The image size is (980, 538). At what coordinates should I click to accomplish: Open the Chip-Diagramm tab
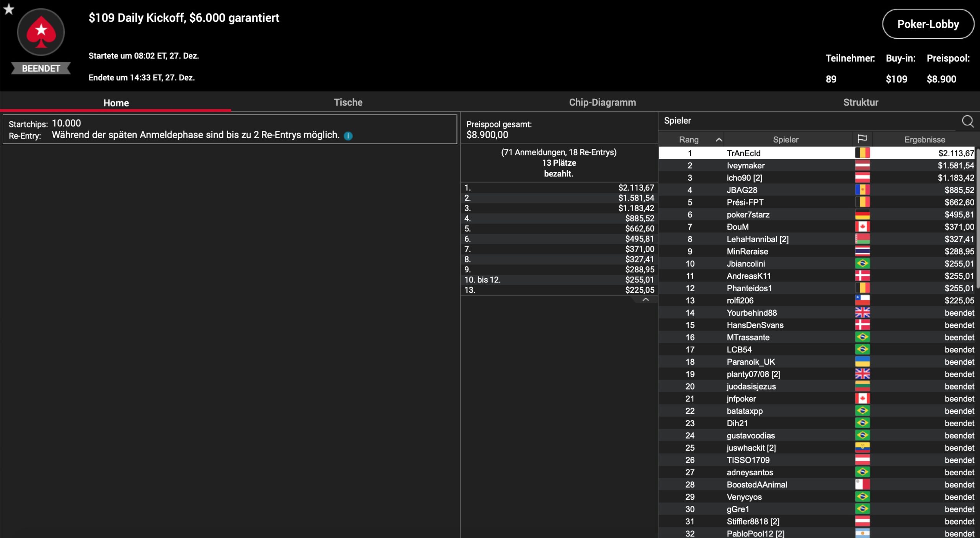[x=602, y=102]
